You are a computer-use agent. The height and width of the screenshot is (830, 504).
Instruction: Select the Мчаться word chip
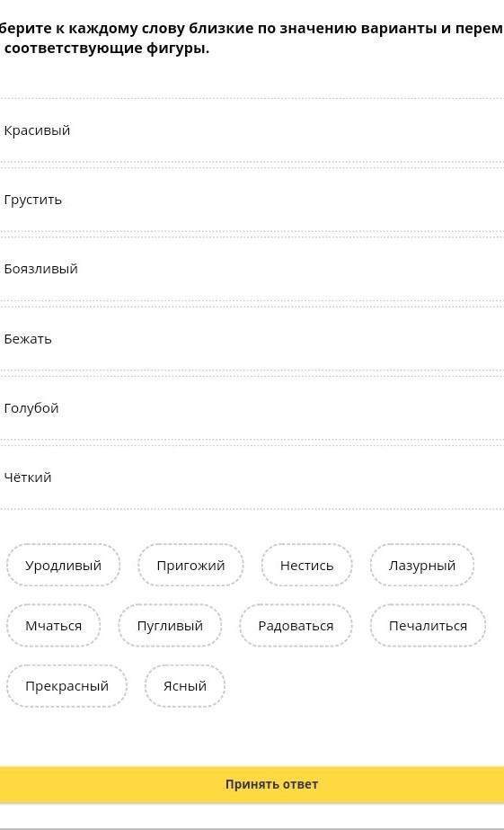point(53,625)
